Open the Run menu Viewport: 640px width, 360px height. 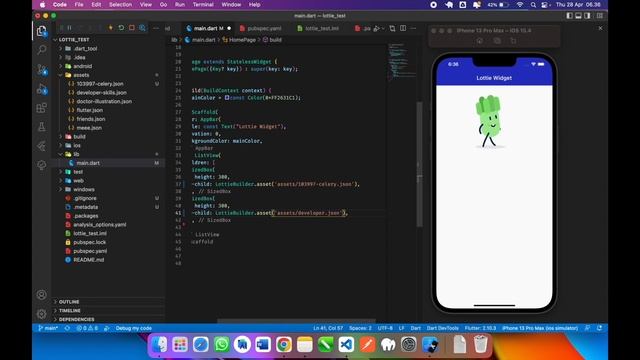coord(180,4)
